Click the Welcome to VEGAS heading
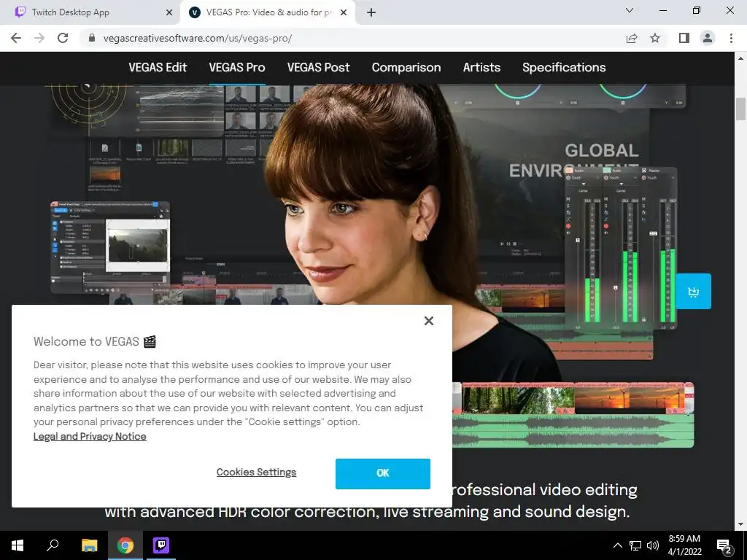Image resolution: width=747 pixels, height=560 pixels. coord(95,342)
